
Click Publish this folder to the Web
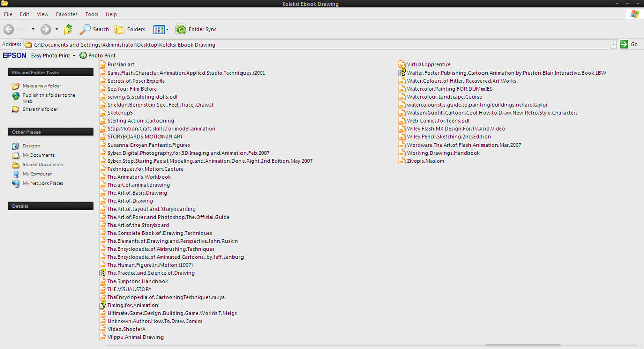click(49, 98)
